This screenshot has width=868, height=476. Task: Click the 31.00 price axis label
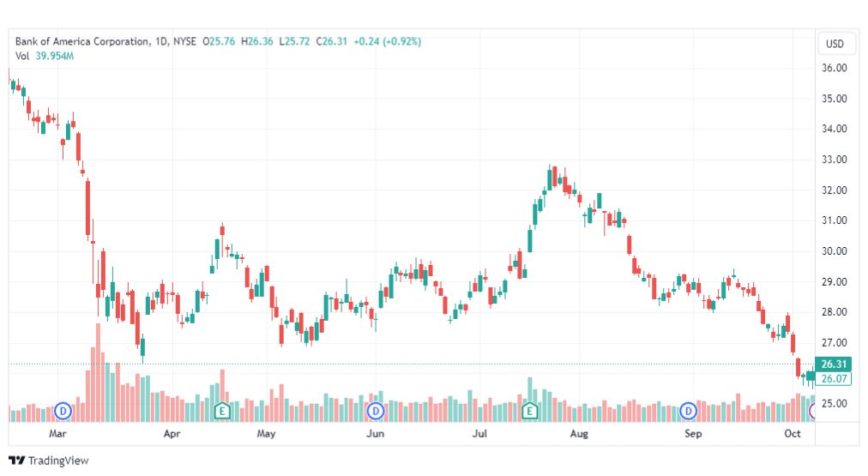pos(835,220)
